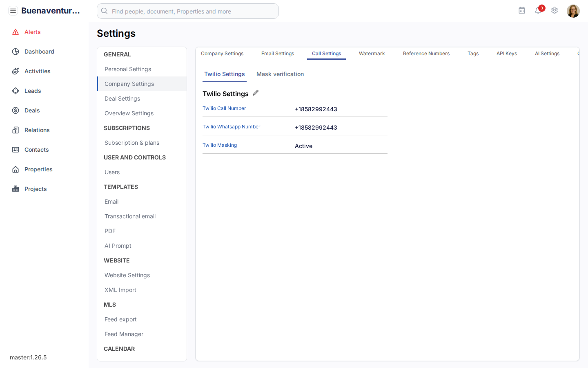Open the Watermark tab
588x368 pixels.
point(372,54)
